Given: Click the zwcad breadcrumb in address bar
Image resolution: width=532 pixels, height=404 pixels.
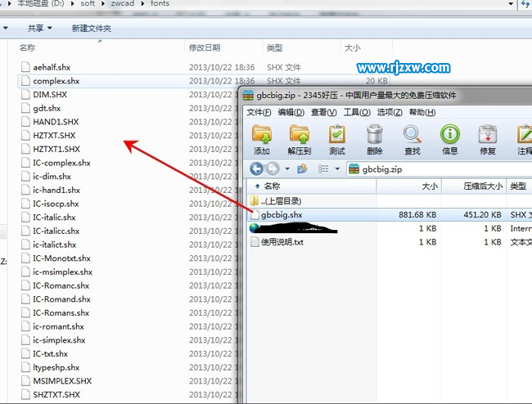Looking at the screenshot, I should coord(117,5).
